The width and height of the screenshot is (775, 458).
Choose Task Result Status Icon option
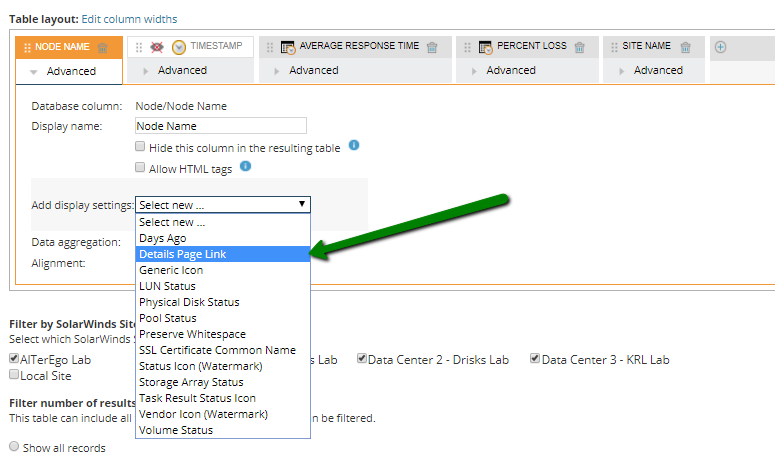tap(223, 398)
